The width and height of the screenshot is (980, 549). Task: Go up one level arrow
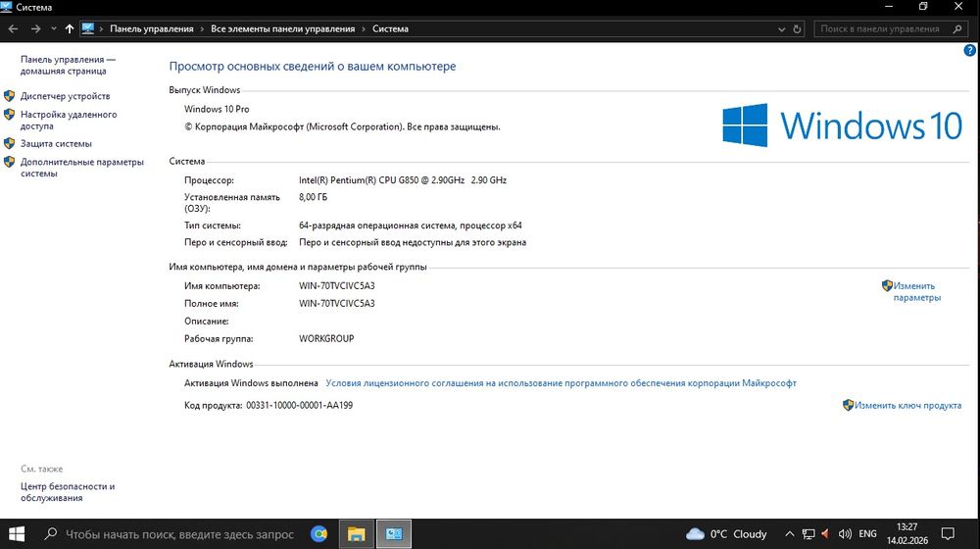pyautogui.click(x=70, y=28)
